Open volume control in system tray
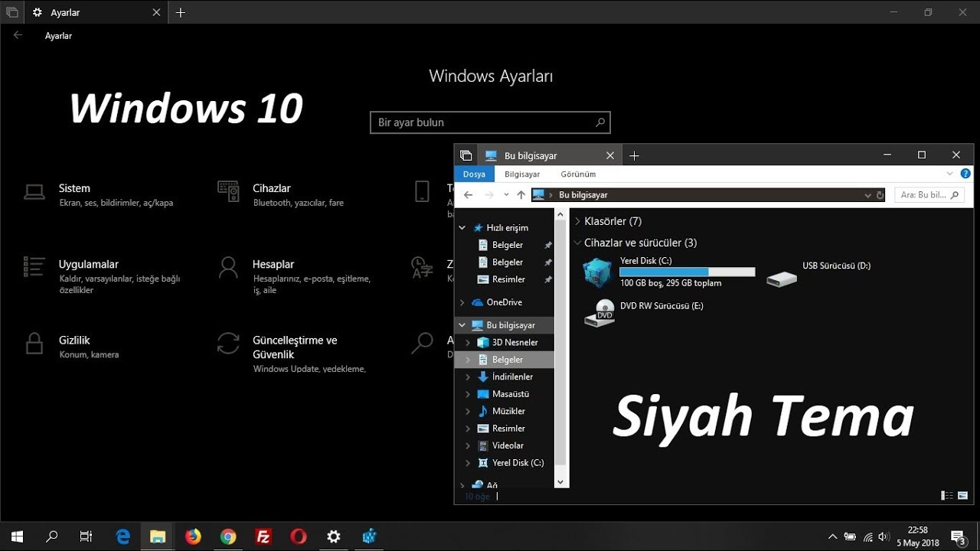 (x=884, y=536)
